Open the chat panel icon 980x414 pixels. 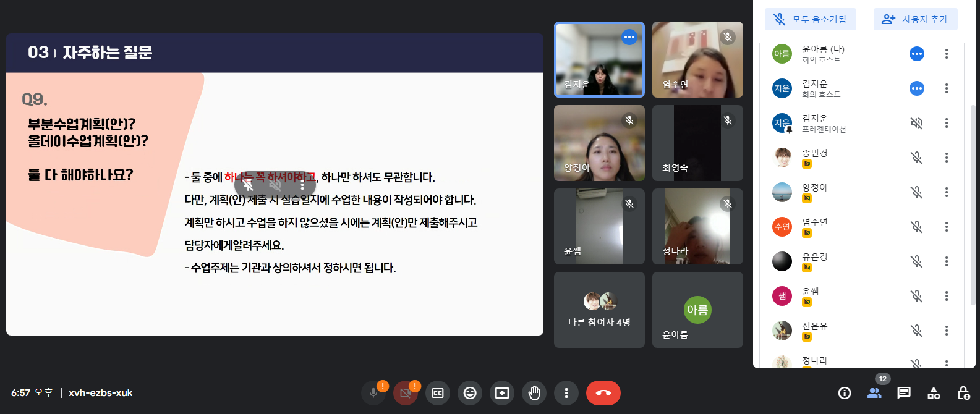click(x=904, y=393)
